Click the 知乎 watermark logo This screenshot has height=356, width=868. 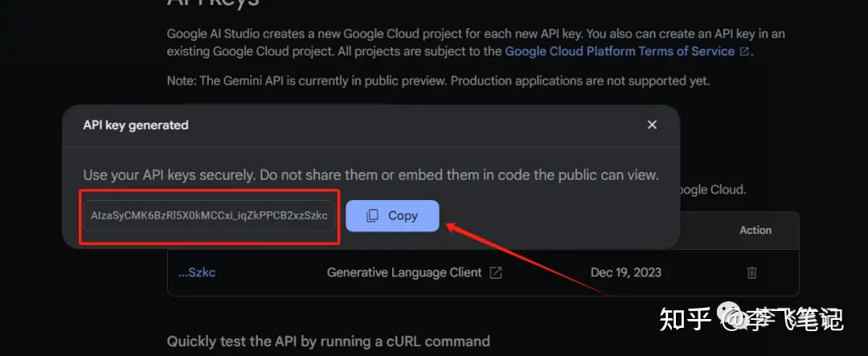pos(684,319)
